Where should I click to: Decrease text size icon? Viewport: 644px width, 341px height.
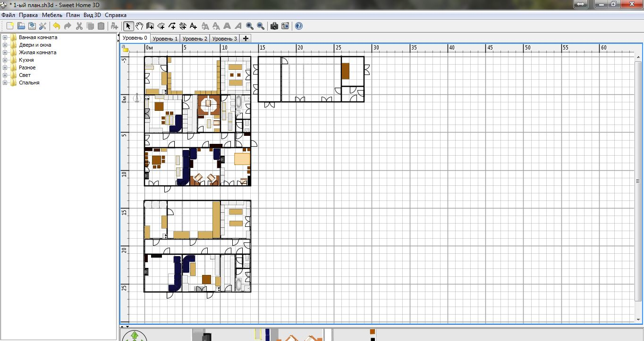click(x=216, y=26)
